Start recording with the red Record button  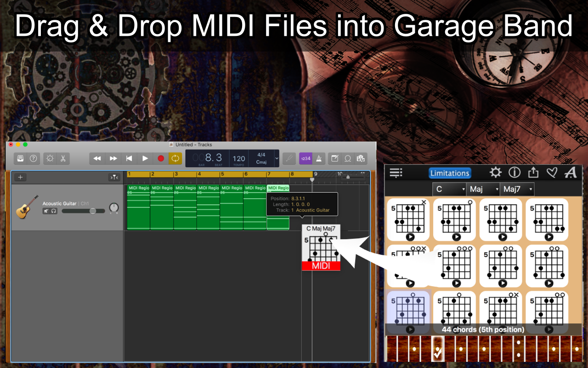pyautogui.click(x=161, y=158)
